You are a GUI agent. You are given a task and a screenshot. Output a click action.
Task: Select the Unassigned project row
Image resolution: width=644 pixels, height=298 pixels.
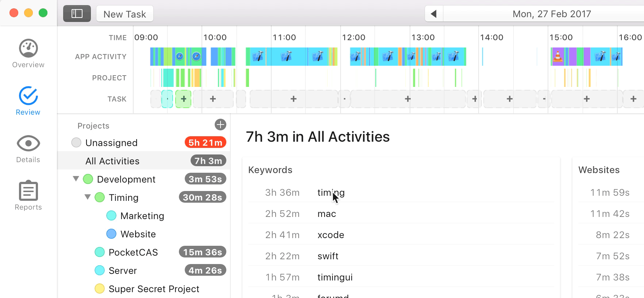pos(111,143)
